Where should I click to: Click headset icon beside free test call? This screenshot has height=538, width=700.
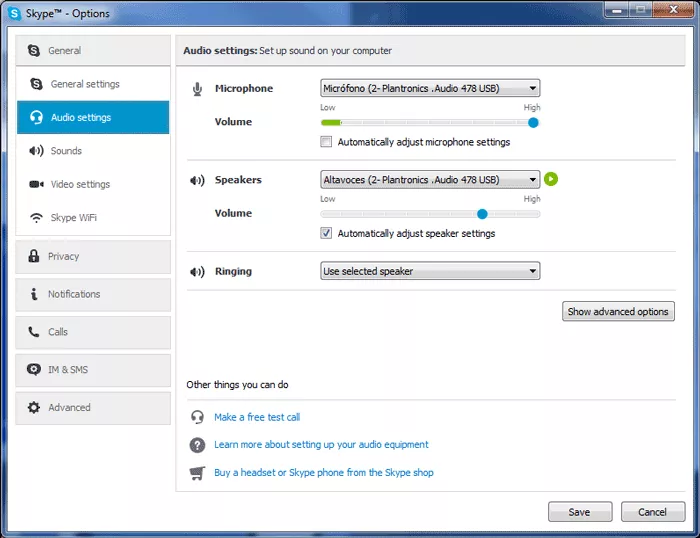(197, 417)
